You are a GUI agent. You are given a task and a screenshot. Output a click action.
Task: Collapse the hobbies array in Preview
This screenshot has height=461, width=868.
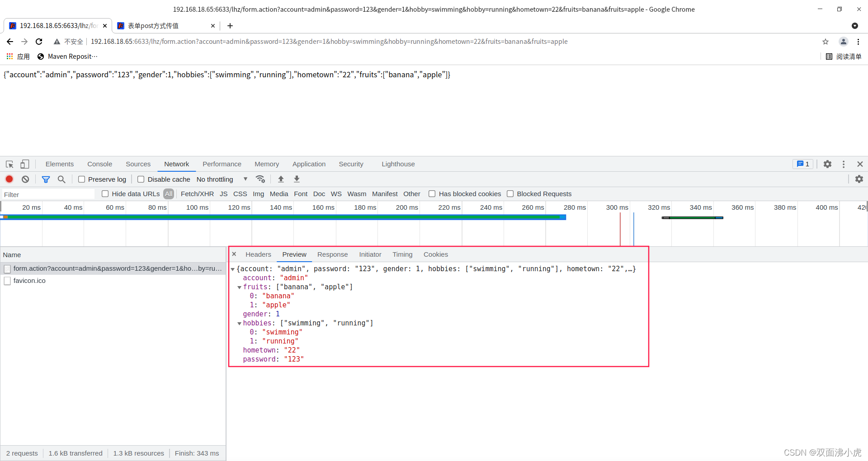[x=240, y=323]
